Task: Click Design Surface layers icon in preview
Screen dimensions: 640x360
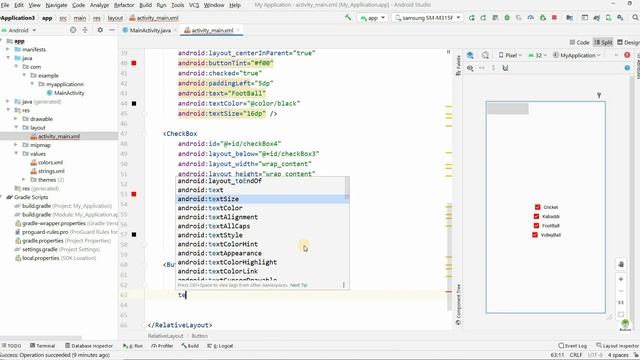Action: (x=470, y=55)
